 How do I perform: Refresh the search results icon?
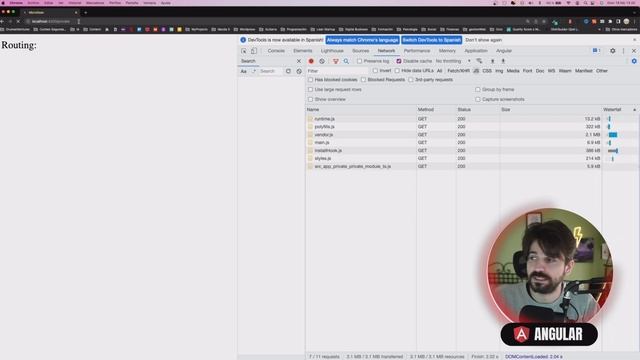click(x=288, y=71)
